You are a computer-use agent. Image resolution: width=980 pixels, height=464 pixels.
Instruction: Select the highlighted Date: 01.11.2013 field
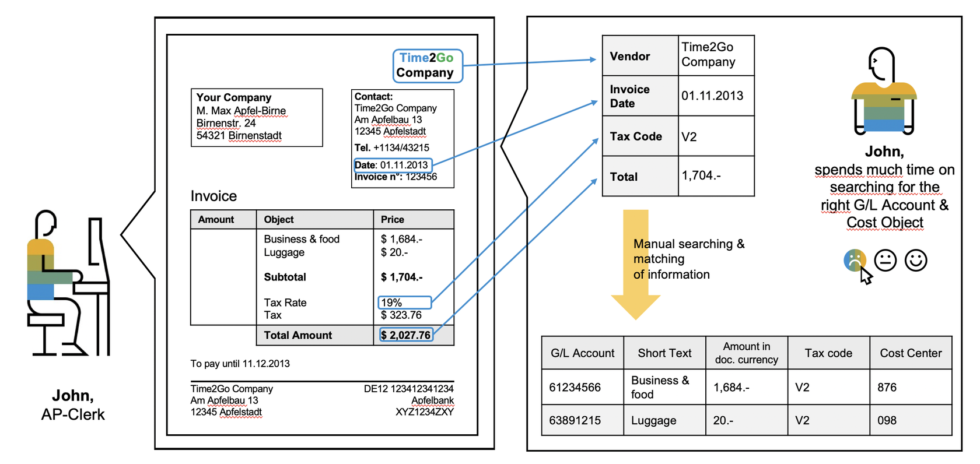[x=393, y=165]
